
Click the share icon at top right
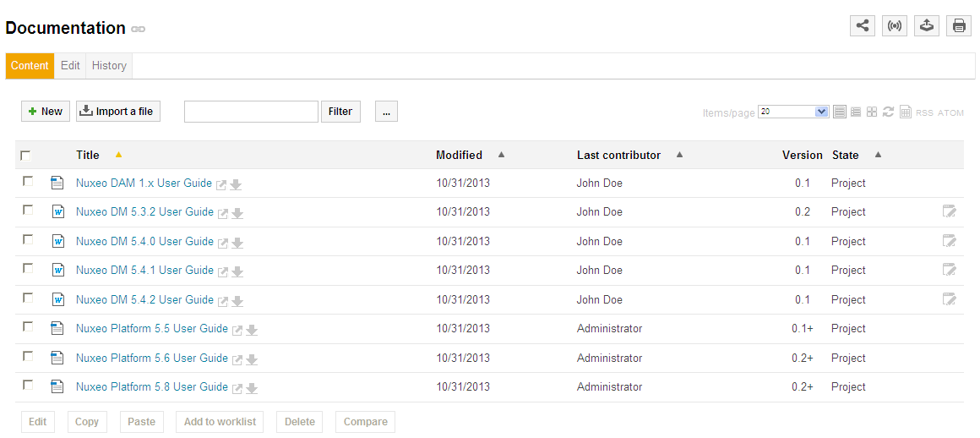click(x=863, y=25)
